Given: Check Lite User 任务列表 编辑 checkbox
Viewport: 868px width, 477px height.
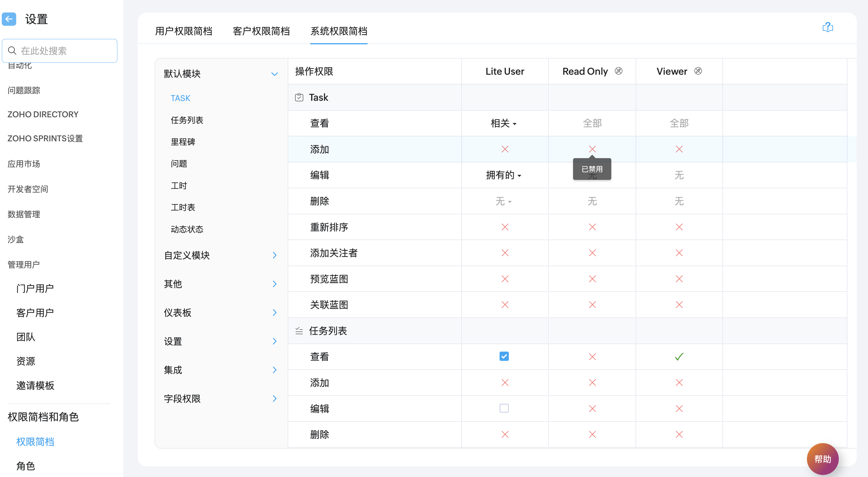Looking at the screenshot, I should (x=504, y=408).
